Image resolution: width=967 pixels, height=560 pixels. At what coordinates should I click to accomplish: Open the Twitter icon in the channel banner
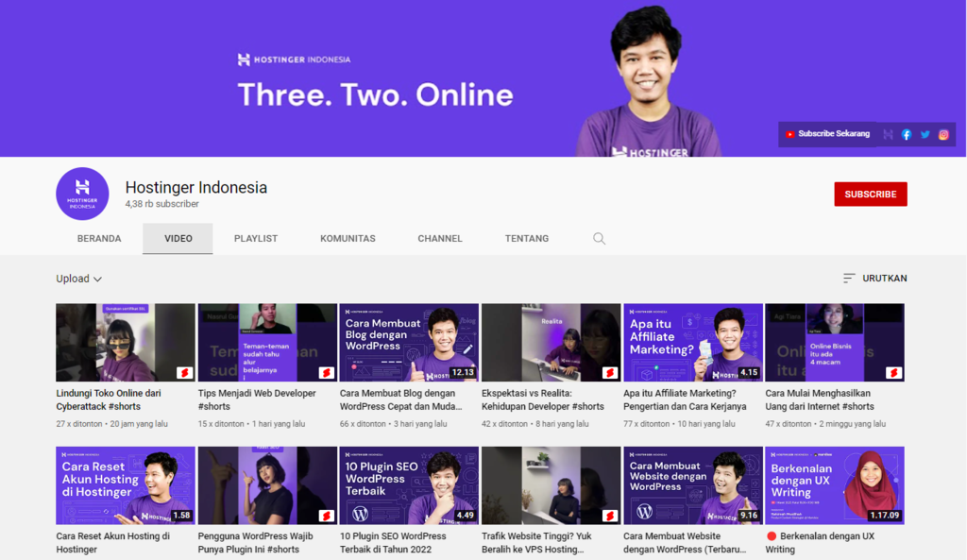tap(925, 134)
